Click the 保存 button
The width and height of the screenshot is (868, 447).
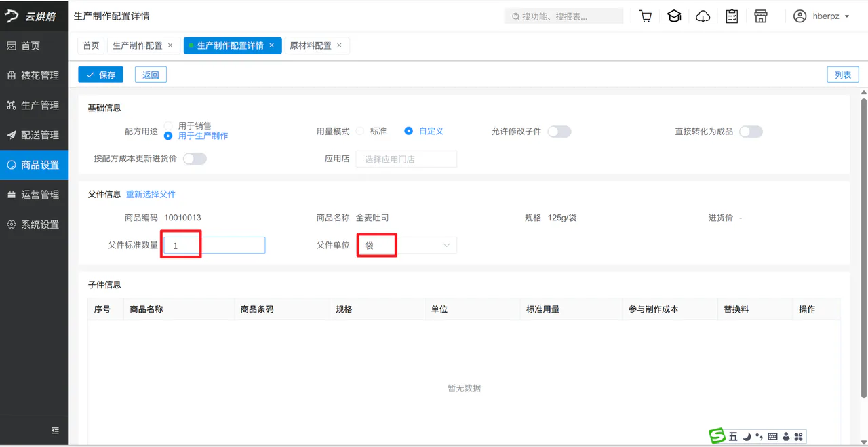pyautogui.click(x=100, y=75)
